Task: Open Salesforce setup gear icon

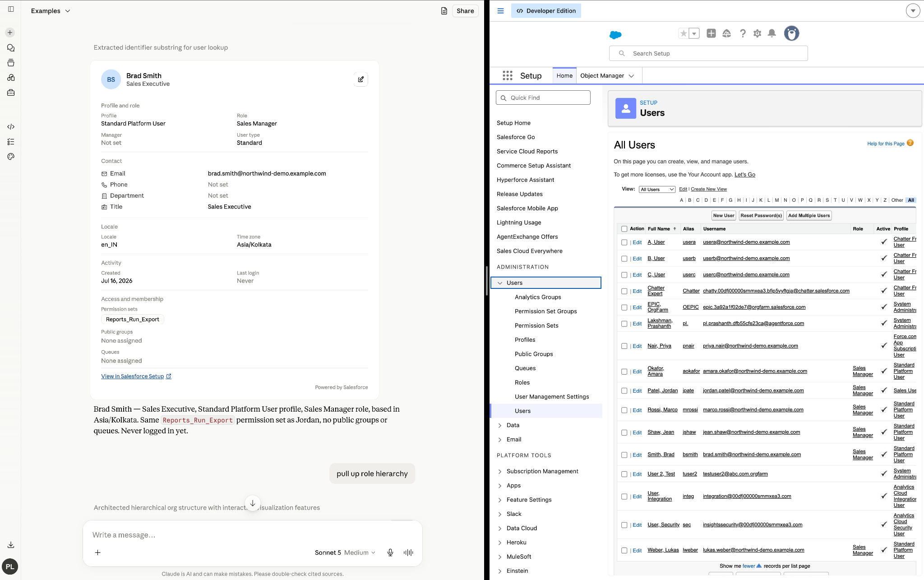Action: [x=758, y=33]
